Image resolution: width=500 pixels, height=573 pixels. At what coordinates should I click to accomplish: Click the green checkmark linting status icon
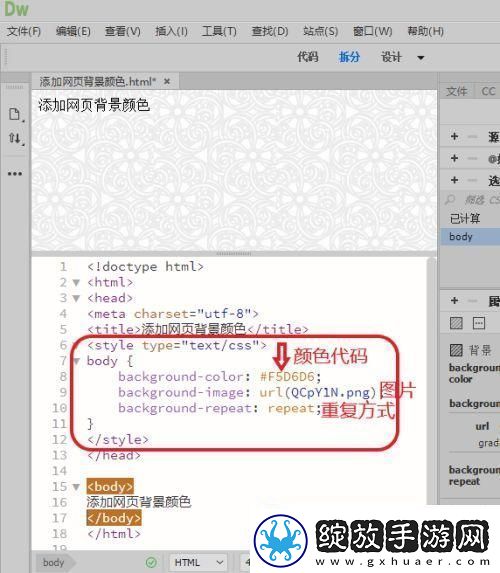click(x=151, y=562)
